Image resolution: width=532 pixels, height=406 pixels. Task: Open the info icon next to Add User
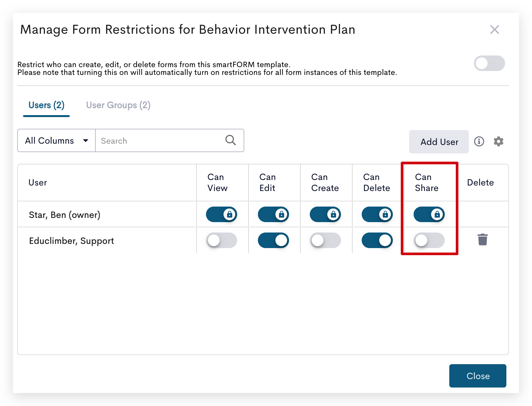(x=479, y=141)
